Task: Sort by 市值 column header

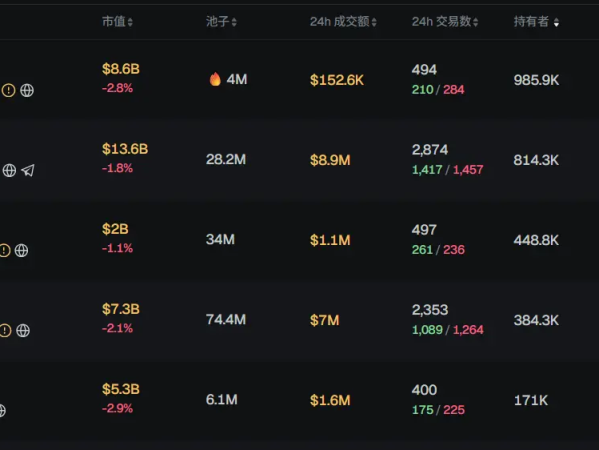Action: 117,22
